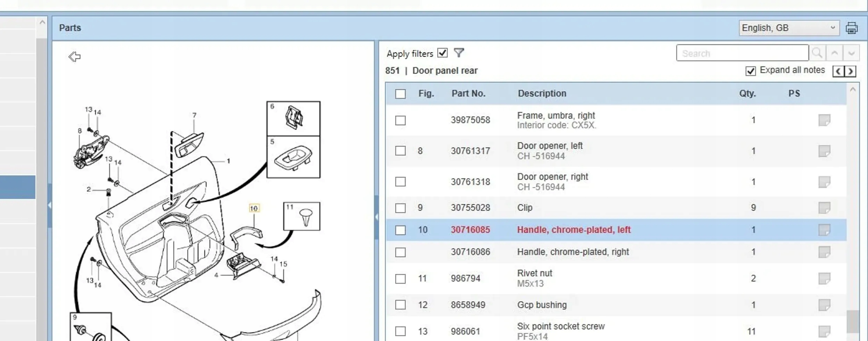The width and height of the screenshot is (868, 341).
Task: Sort by the Qty. column header
Action: [747, 93]
